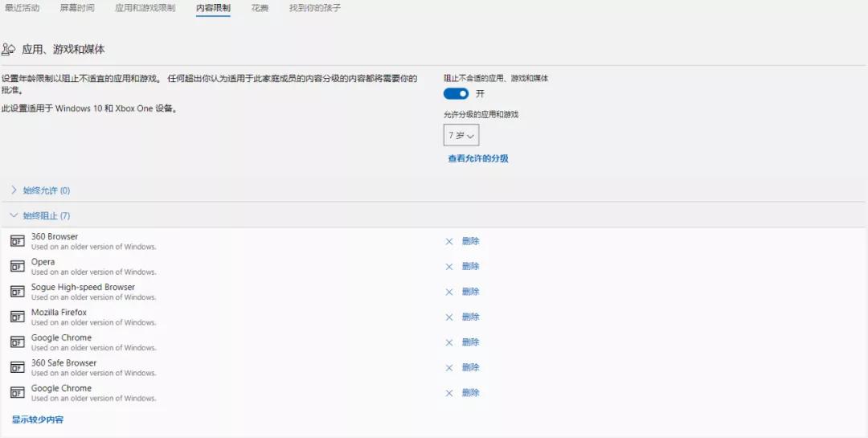Click the Opera app icon
868x438 pixels.
(x=17, y=266)
